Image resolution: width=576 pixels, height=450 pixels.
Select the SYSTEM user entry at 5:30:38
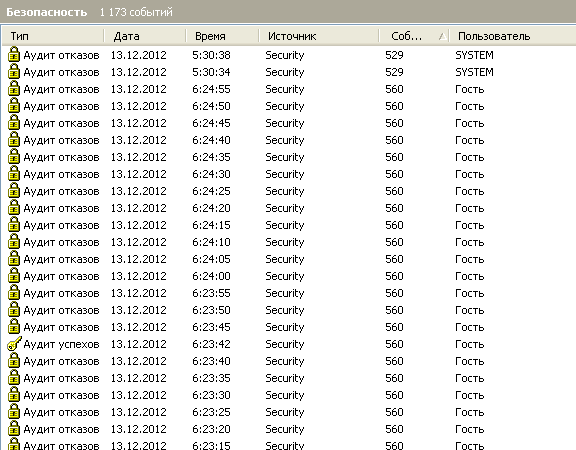tap(474, 55)
